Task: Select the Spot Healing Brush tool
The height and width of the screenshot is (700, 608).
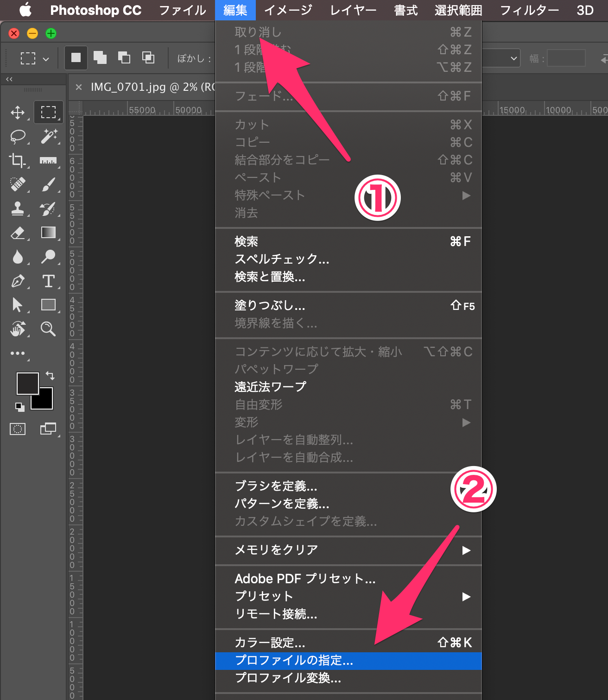Action: 18,184
